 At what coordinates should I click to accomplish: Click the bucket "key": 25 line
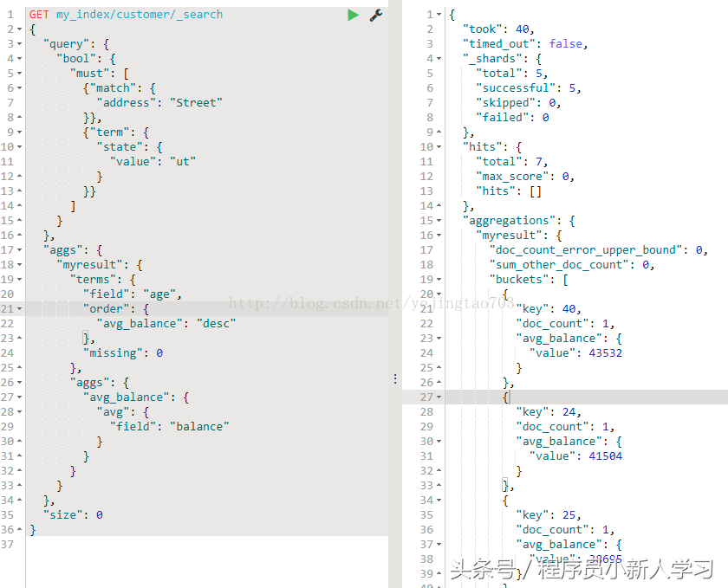549,515
